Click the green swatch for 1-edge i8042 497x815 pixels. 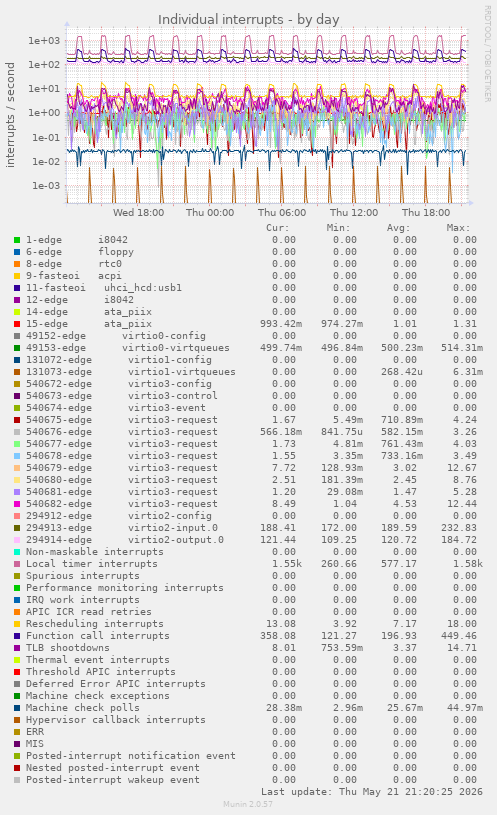click(x=17, y=240)
